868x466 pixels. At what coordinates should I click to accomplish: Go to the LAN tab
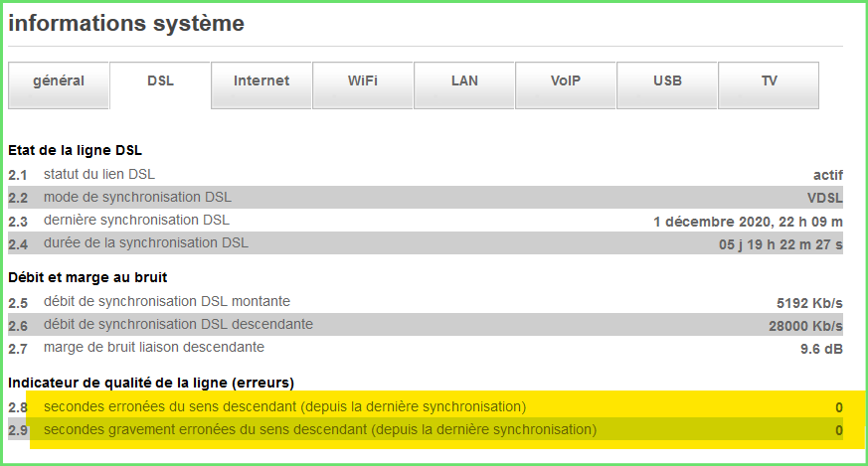click(464, 81)
